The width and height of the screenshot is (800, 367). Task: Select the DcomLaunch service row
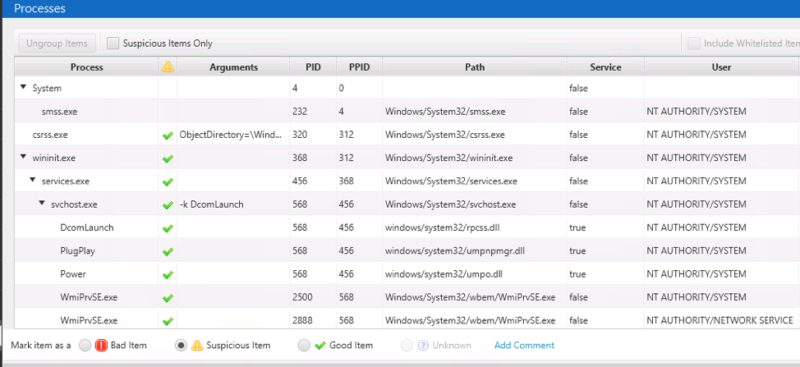point(406,228)
